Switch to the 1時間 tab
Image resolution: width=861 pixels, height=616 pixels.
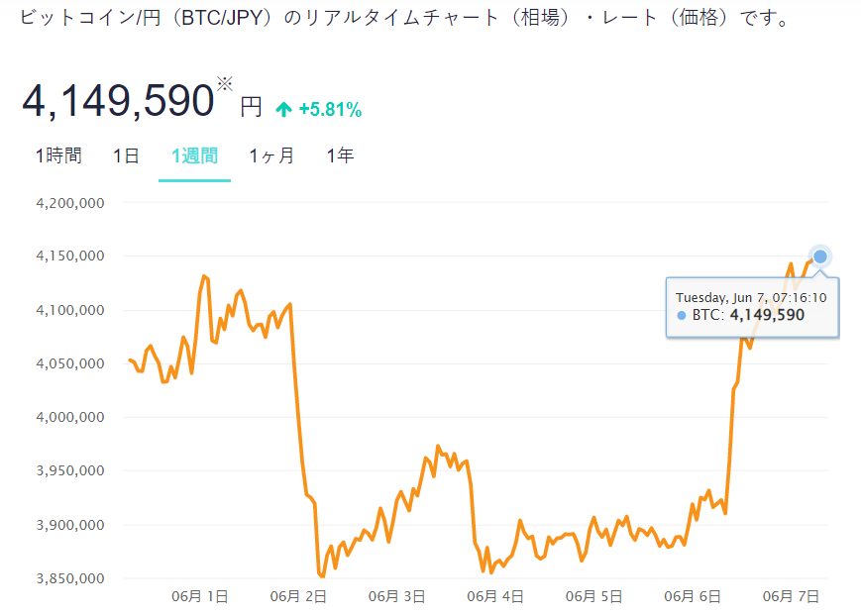click(58, 155)
